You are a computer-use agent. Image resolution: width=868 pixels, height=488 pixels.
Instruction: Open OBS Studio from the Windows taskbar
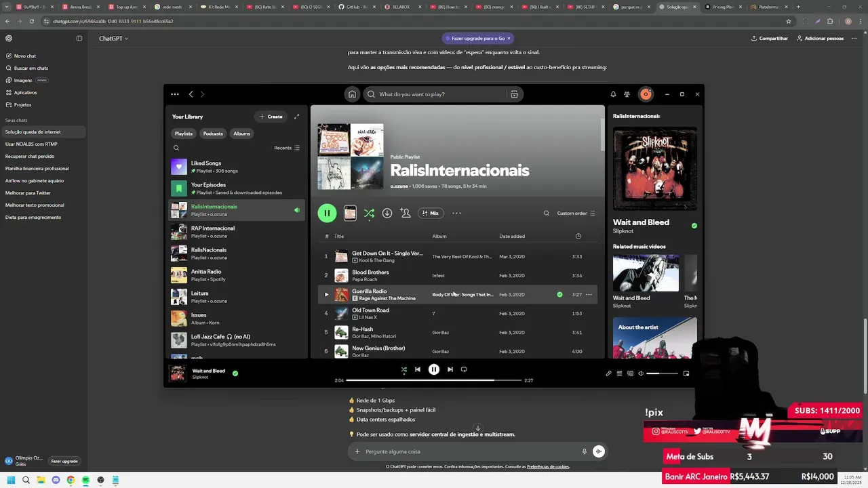100,480
